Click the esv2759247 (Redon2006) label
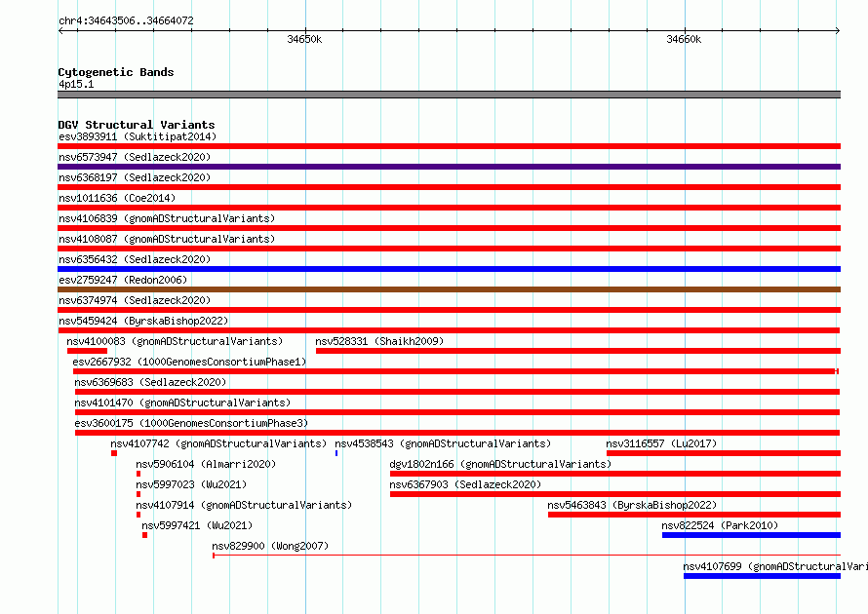The image size is (868, 614). [123, 280]
